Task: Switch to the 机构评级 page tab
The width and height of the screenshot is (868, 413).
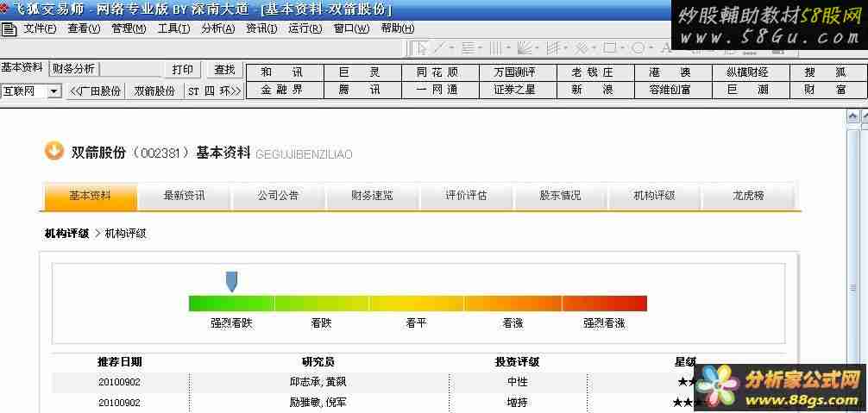Action: 654,197
